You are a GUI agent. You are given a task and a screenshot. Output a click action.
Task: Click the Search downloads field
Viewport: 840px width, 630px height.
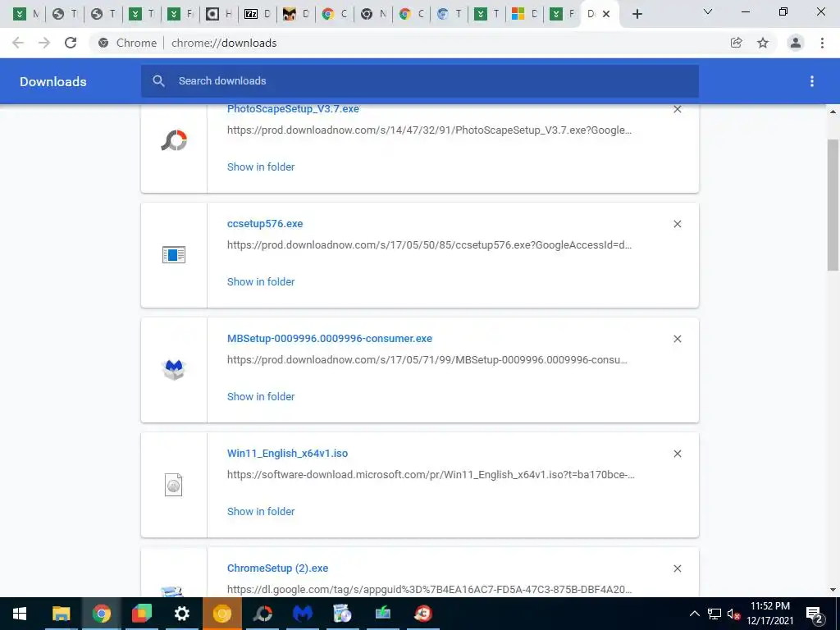(x=420, y=81)
